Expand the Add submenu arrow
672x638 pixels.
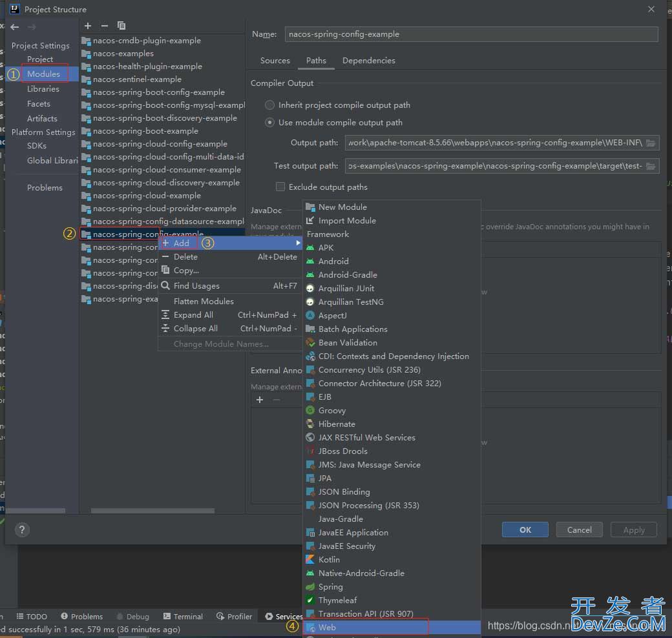298,243
